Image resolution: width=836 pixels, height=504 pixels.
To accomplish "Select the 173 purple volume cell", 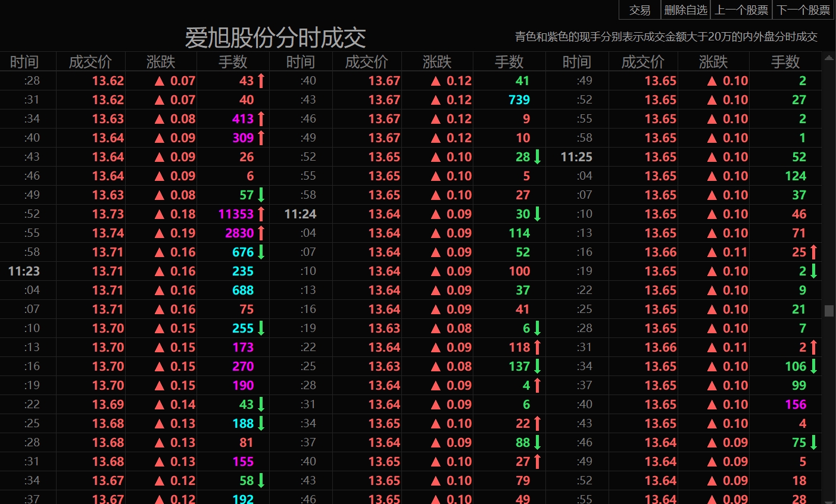I will pos(243,348).
